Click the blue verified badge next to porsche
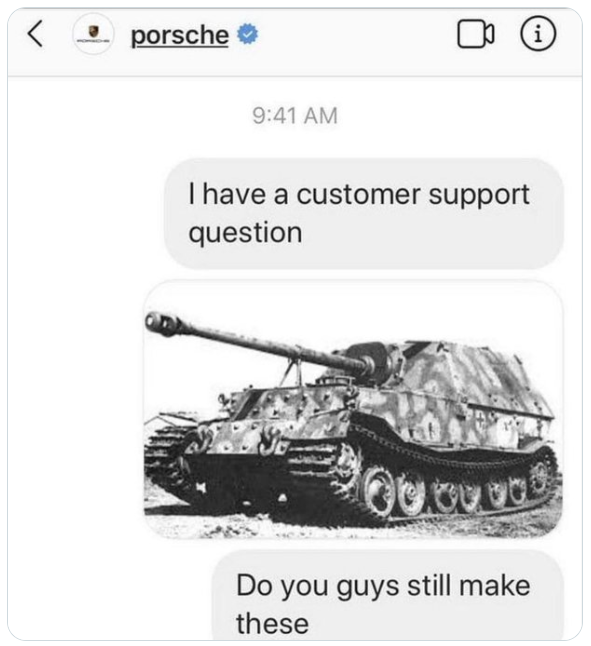 tap(248, 34)
